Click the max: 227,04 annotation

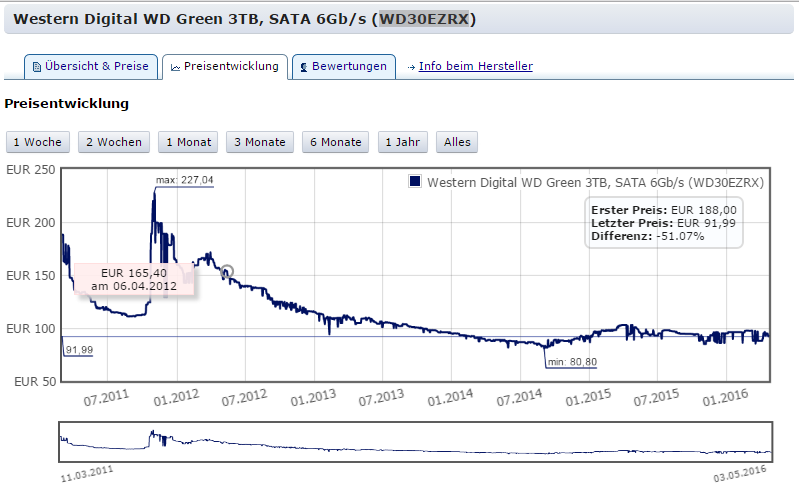(x=184, y=180)
